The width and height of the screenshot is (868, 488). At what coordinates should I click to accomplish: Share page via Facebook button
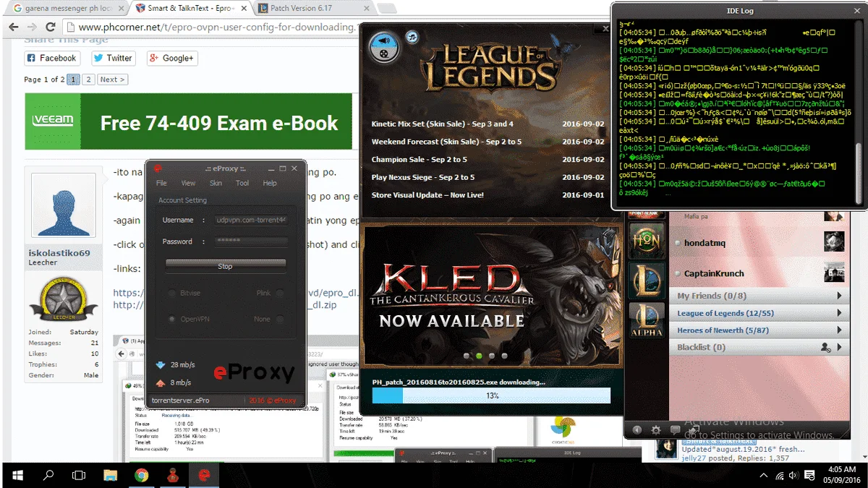click(51, 58)
